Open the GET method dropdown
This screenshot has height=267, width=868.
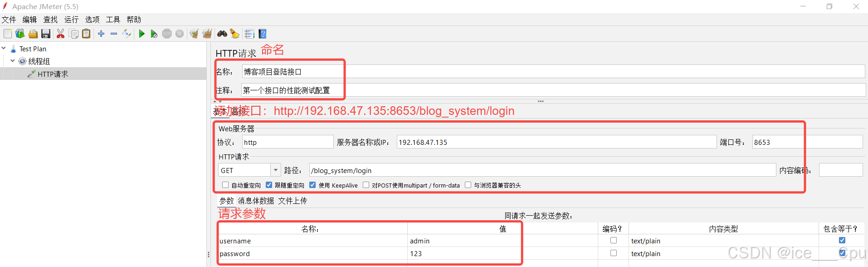[x=276, y=170]
